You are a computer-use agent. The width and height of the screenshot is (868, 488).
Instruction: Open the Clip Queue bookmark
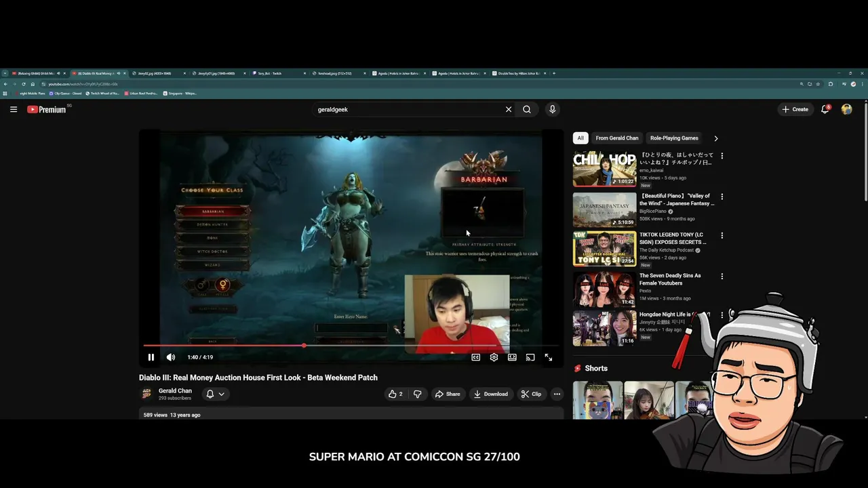pos(66,94)
